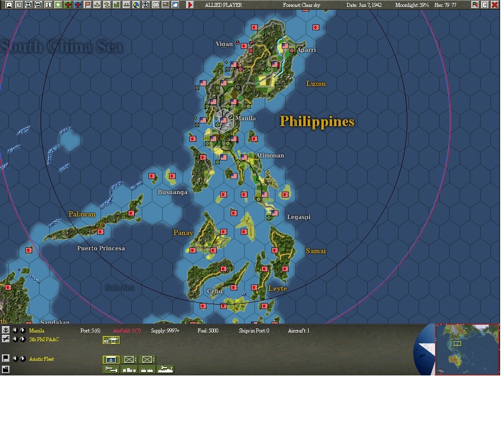
Task: Click the Port: 5(6) text
Action: tap(90, 330)
